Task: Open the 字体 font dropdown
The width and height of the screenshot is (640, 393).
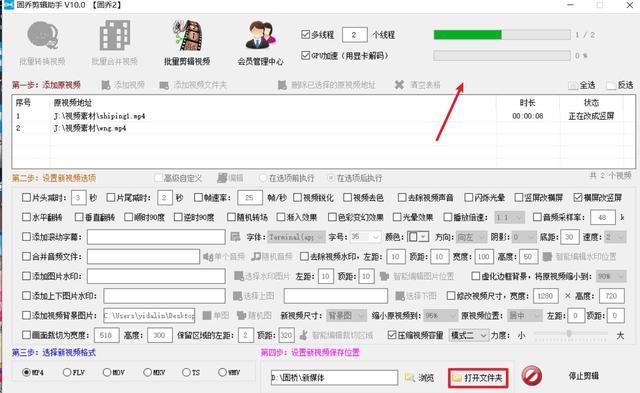Action: tap(296, 237)
